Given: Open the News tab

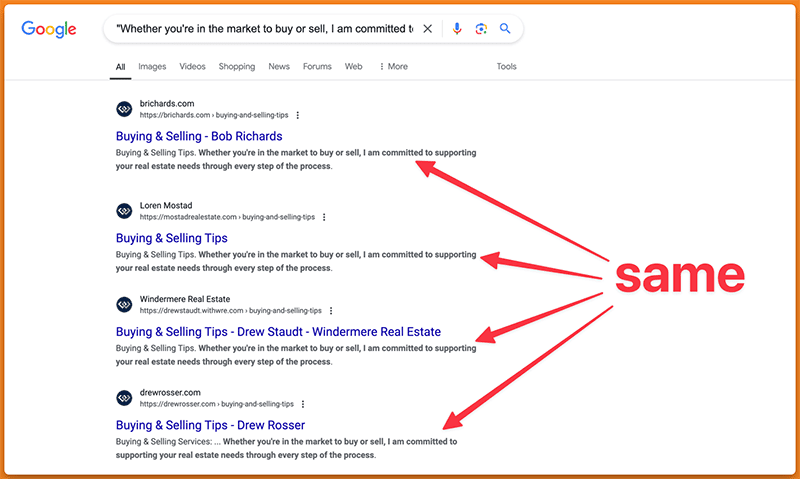Looking at the screenshot, I should [x=279, y=66].
